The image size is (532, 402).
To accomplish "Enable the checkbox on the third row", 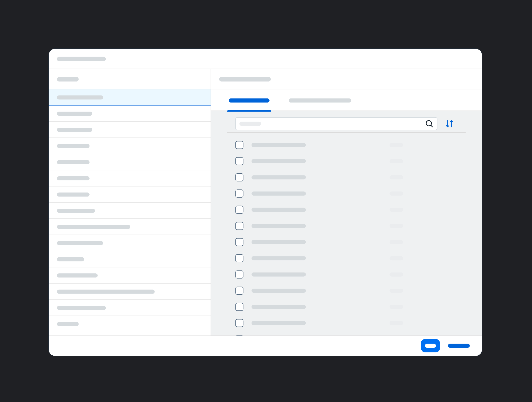I will click(x=239, y=177).
